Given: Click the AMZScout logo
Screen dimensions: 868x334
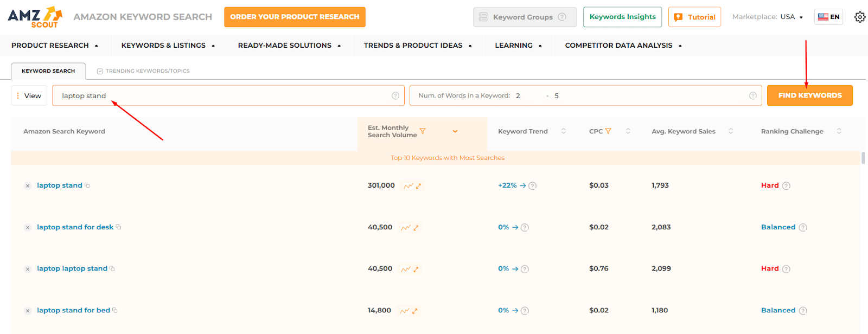Looking at the screenshot, I should [35, 17].
